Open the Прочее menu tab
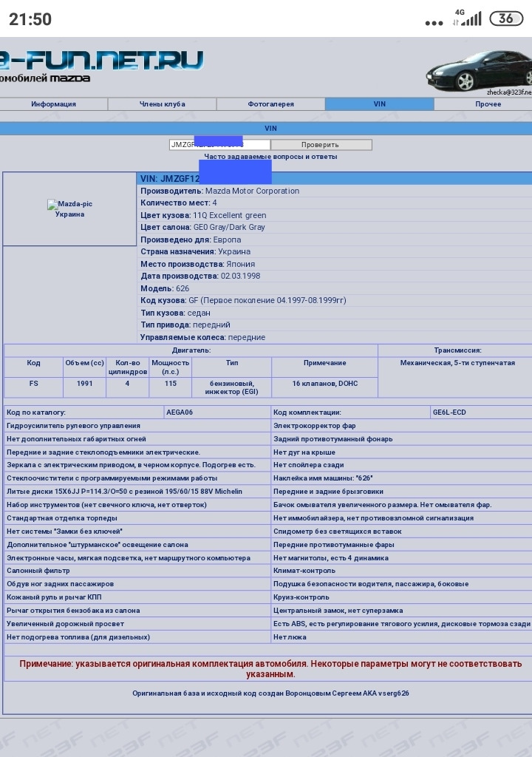 point(483,103)
